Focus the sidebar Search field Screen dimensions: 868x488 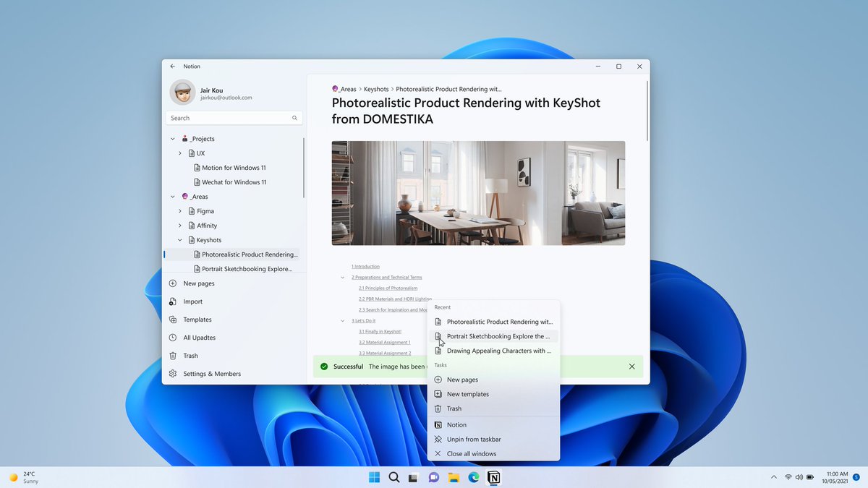tap(234, 118)
